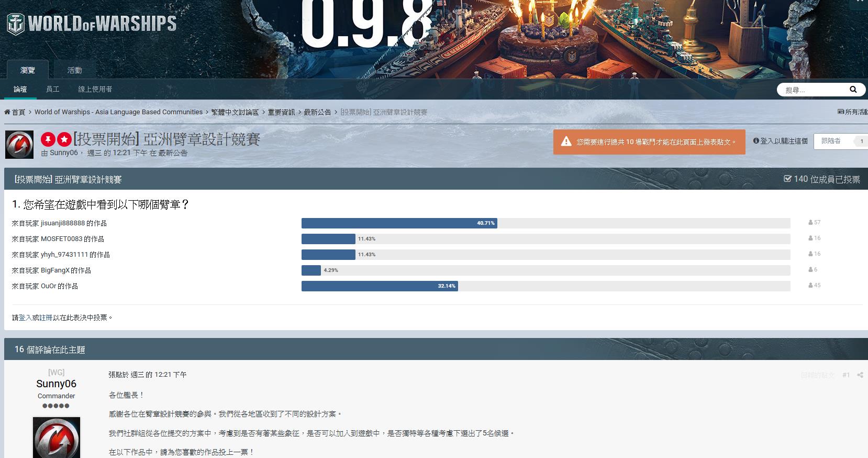Click the topic author avatar beside the title
The image size is (868, 458).
click(x=19, y=145)
